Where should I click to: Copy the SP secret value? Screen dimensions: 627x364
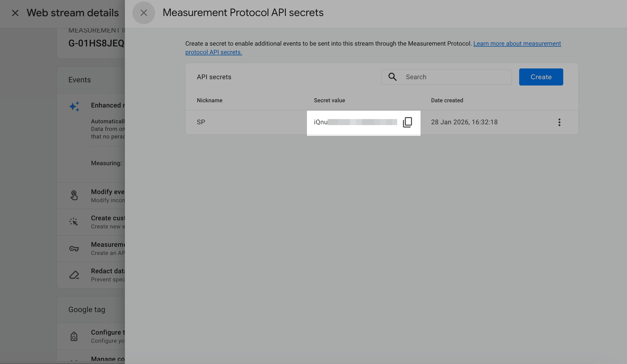(407, 122)
